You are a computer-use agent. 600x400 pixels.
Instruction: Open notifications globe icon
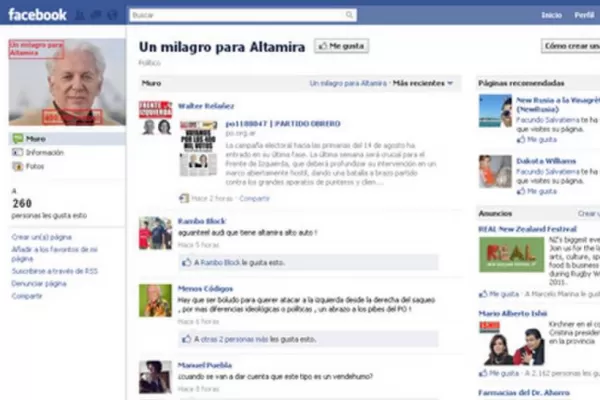(113, 16)
